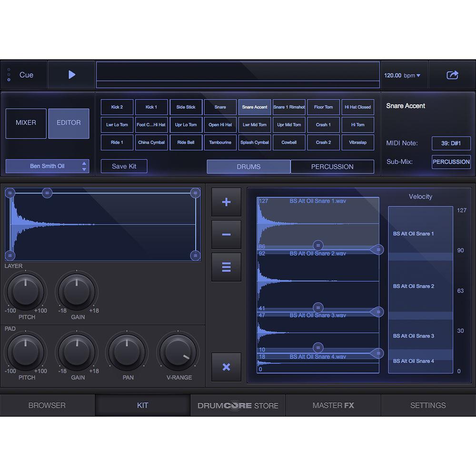Click the status dots icon beside Cue
This screenshot has width=476, height=476.
click(8, 74)
